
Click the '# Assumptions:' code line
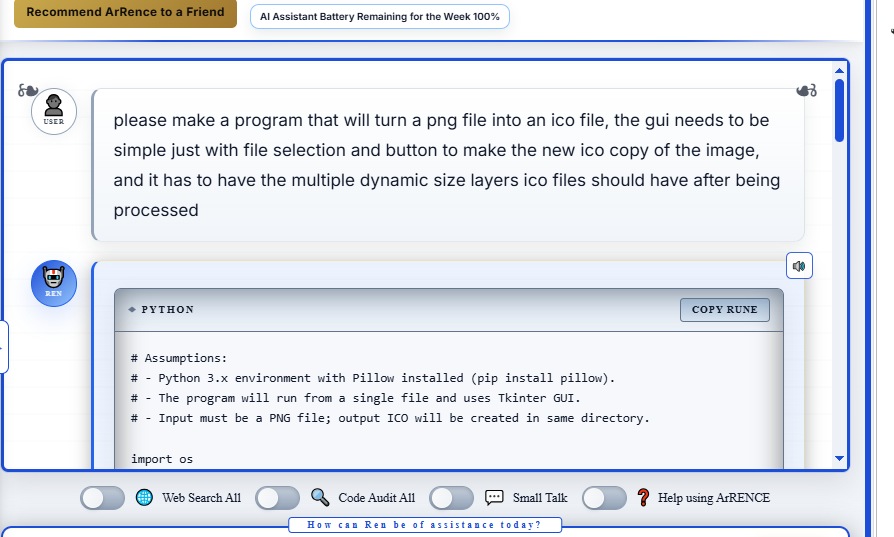pyautogui.click(x=179, y=358)
